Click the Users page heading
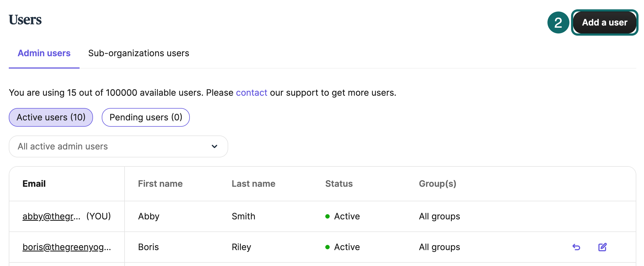644x266 pixels. (25, 19)
